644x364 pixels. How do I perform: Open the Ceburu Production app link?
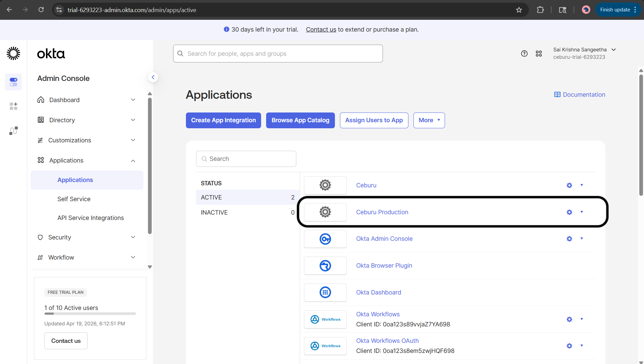382,212
